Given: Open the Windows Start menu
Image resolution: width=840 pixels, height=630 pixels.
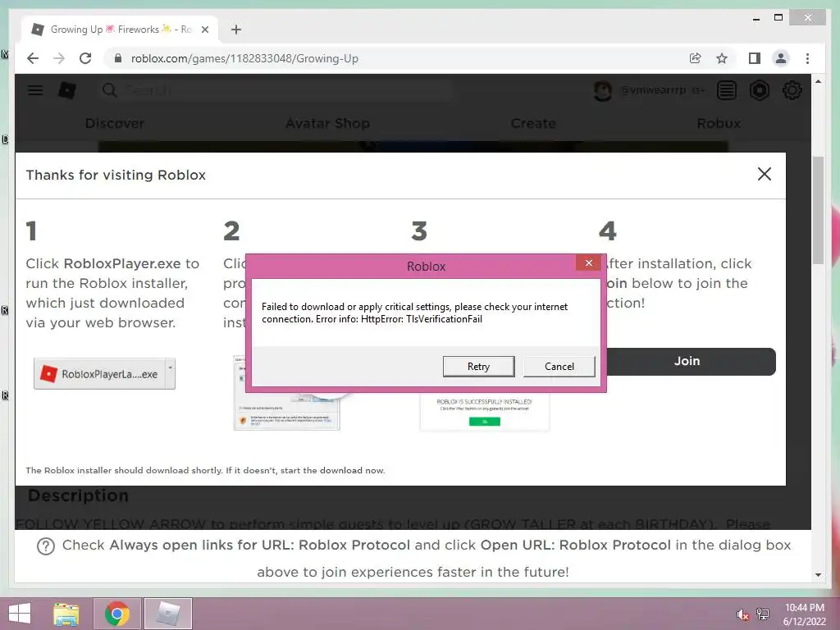Looking at the screenshot, I should (x=20, y=614).
